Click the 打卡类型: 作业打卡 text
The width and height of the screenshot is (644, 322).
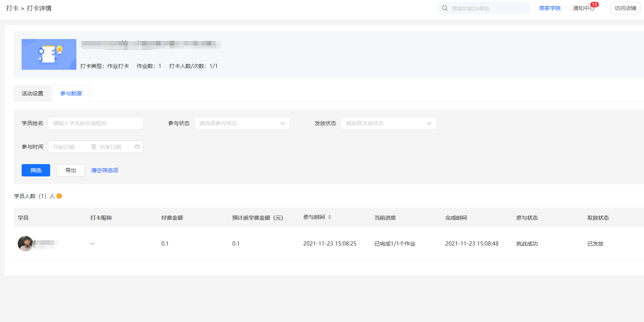(105, 66)
